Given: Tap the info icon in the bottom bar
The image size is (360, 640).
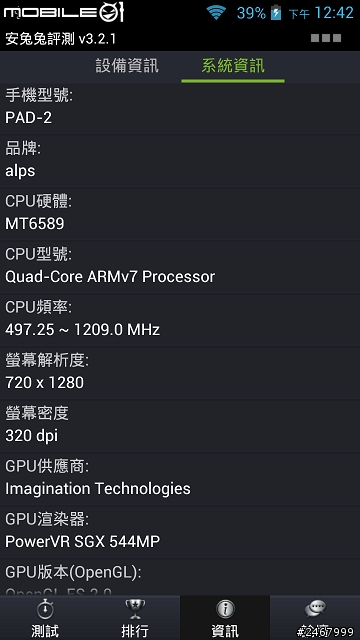Looking at the screenshot, I should point(225,610).
